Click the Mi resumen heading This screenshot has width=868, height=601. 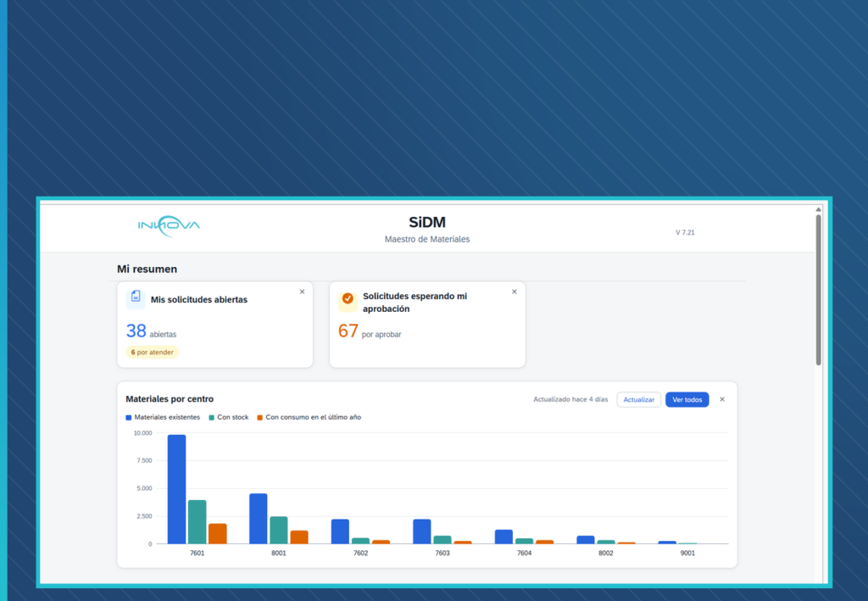point(147,269)
